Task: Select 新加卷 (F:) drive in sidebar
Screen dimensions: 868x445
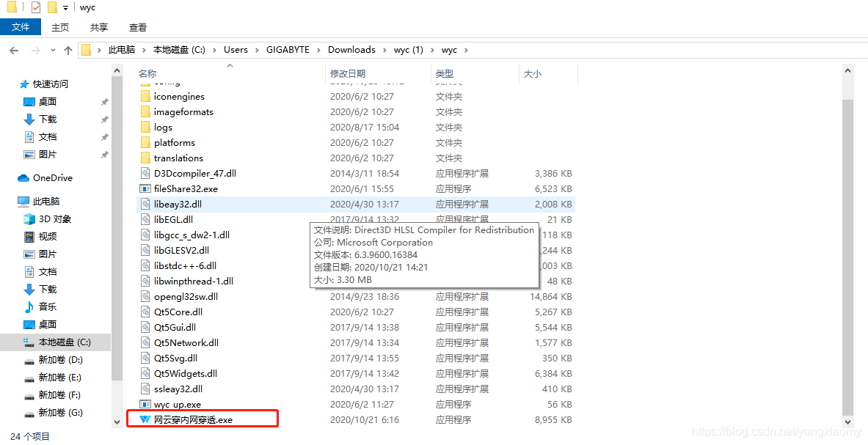Action: pos(60,395)
